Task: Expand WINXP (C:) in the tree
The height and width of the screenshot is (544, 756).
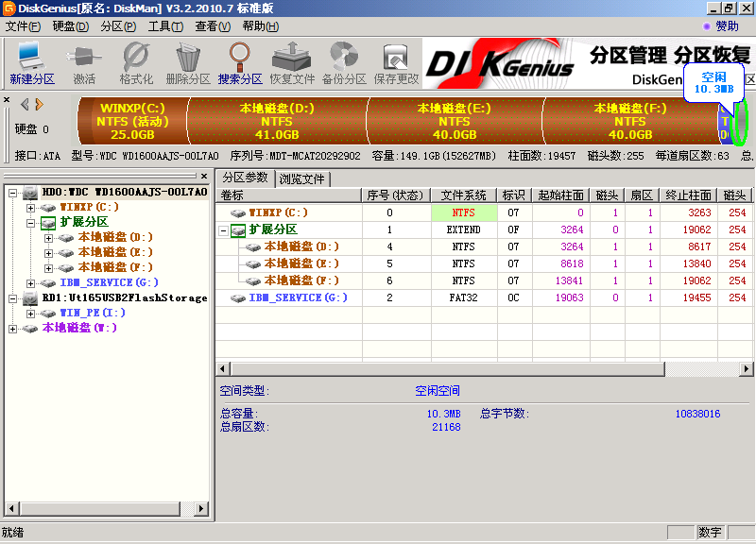Action: [30, 208]
